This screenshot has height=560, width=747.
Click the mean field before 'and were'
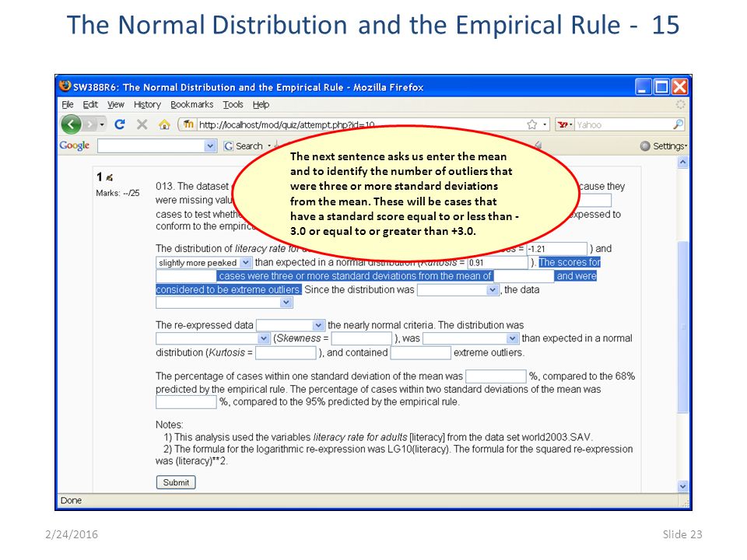(x=524, y=276)
